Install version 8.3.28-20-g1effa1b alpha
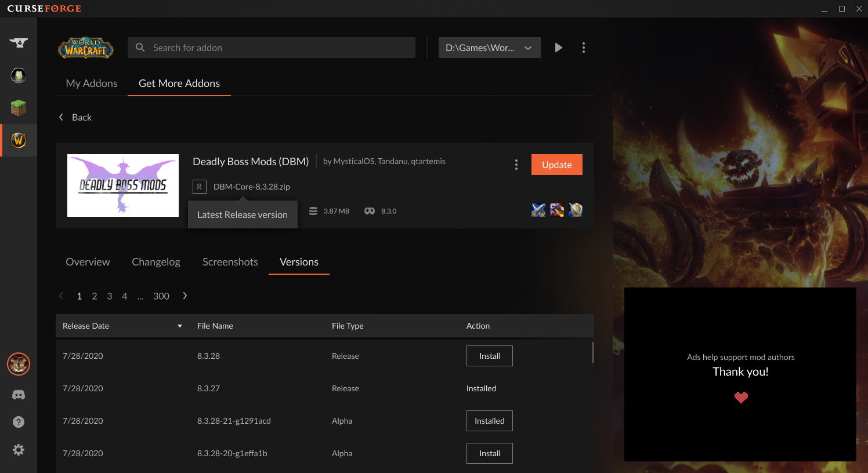868x473 pixels. 490,453
